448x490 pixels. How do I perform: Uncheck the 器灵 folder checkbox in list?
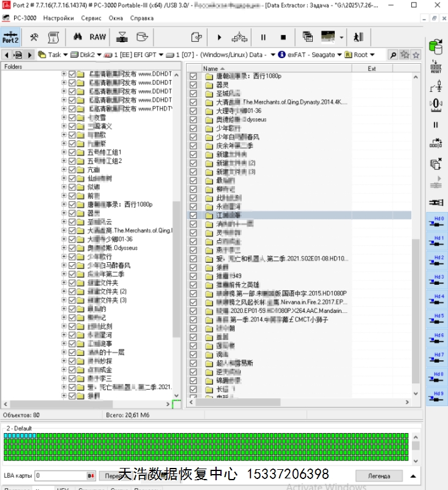click(193, 85)
